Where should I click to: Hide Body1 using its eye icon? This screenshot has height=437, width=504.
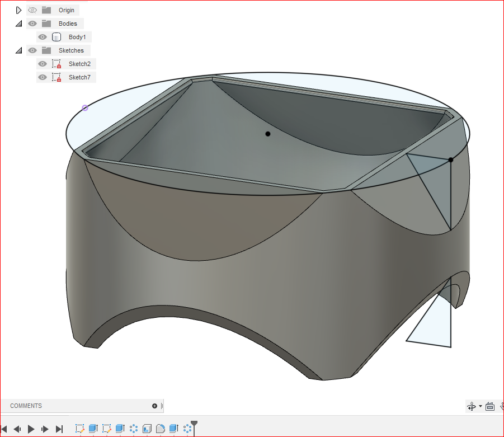(43, 37)
